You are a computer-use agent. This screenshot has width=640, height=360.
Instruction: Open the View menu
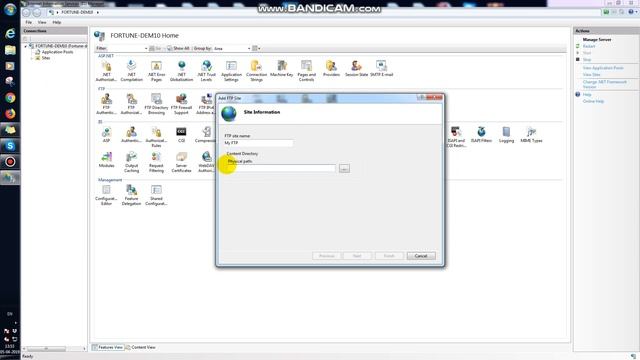(42, 22)
